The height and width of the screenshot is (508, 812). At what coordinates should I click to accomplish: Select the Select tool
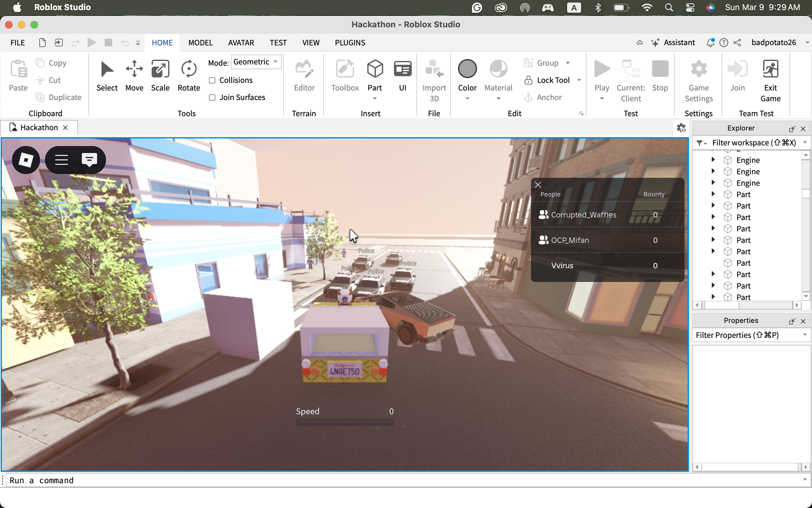click(107, 76)
